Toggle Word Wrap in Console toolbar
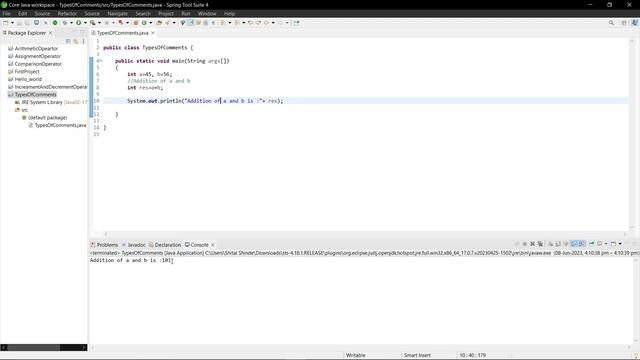Screen dimensions: 640x360 click(x=566, y=244)
